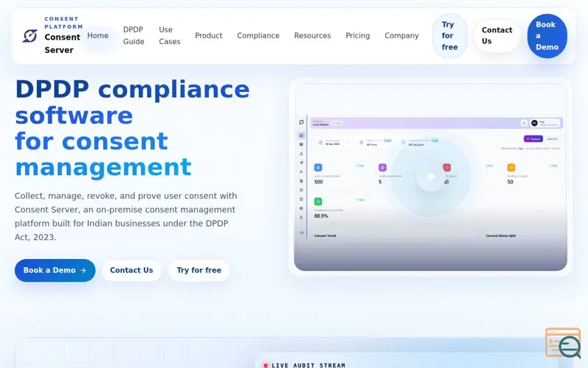Click the "88.9%" value in the preview

321,216
